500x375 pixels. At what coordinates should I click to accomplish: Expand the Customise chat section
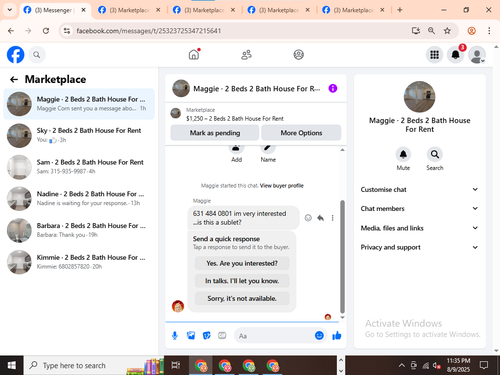coord(419,189)
